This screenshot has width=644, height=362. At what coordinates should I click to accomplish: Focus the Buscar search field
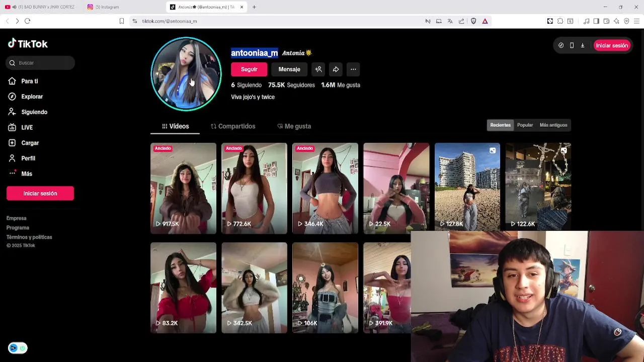(x=41, y=63)
